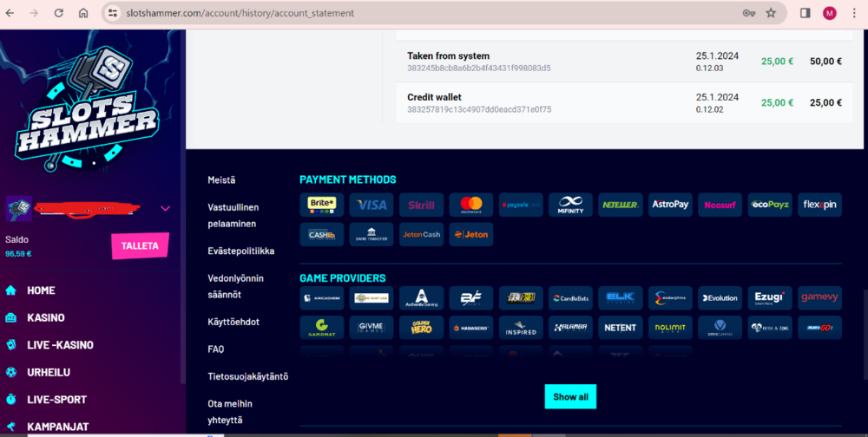The image size is (868, 437).
Task: Select the paysafecard payment logo
Action: coord(521,205)
